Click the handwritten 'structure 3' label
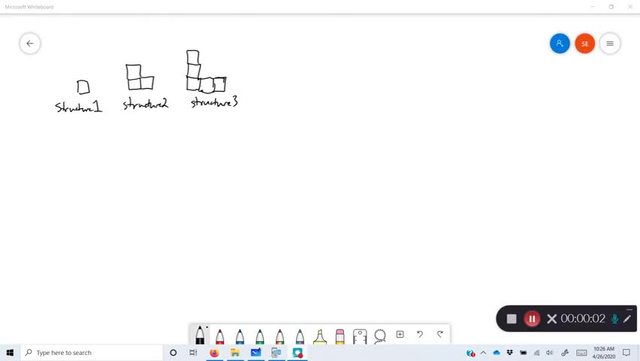Image resolution: width=640 pixels, height=361 pixels. coord(214,102)
